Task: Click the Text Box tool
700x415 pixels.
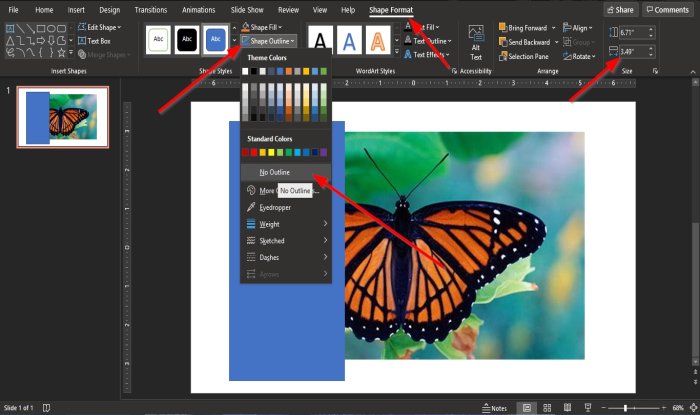Action: [x=98, y=41]
